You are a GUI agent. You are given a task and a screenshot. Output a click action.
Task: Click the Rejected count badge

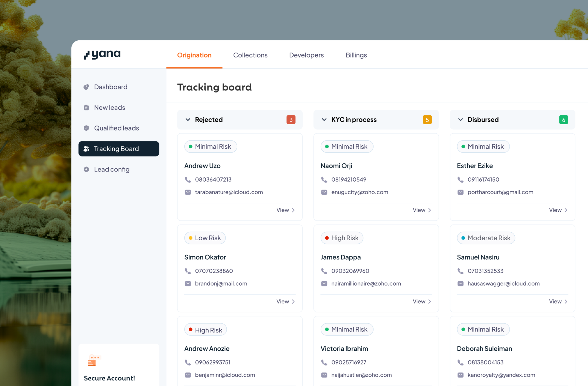(291, 120)
